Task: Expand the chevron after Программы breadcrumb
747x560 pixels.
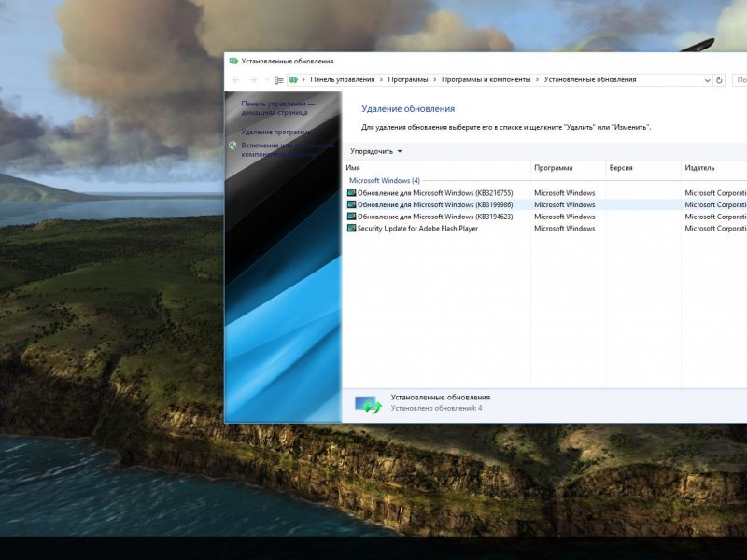Action: 435,80
